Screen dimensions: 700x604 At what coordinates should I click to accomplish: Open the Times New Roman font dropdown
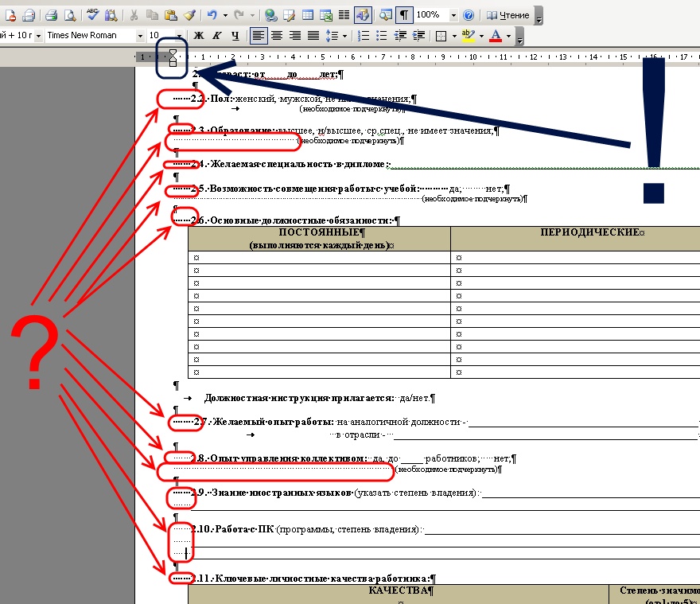click(x=141, y=36)
